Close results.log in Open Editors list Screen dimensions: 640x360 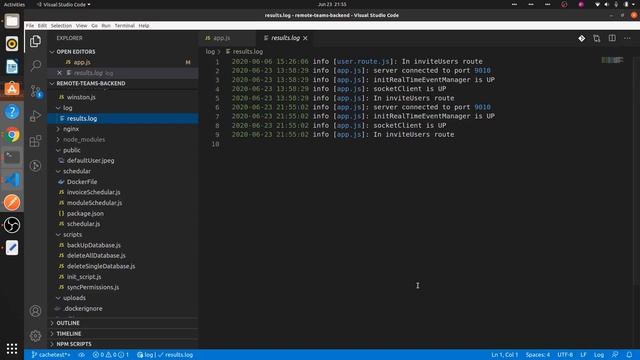point(60,73)
